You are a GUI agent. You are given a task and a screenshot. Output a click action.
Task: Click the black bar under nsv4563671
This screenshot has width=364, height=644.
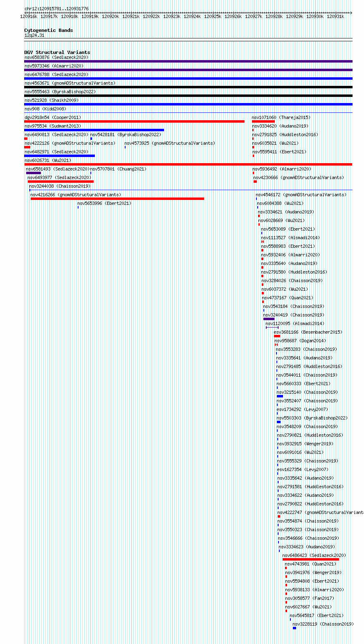(x=188, y=87)
